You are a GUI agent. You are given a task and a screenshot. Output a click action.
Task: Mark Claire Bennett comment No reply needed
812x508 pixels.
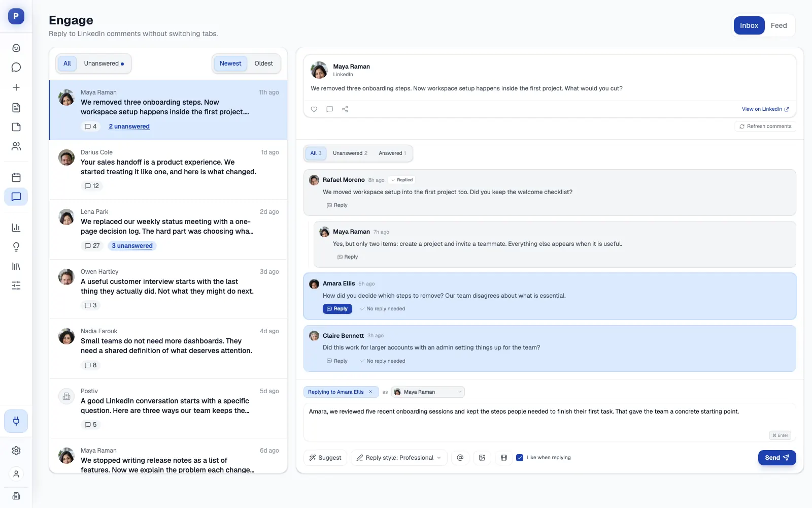[x=383, y=361]
